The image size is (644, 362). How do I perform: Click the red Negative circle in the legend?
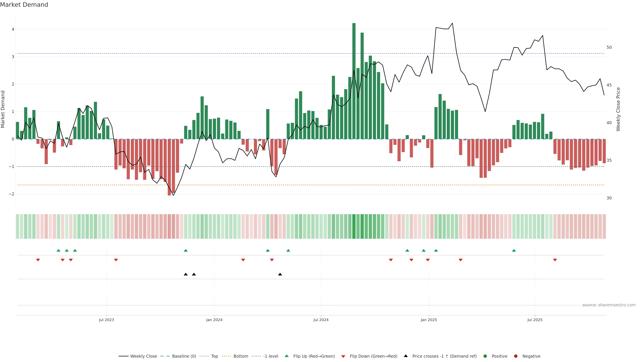coord(516,356)
